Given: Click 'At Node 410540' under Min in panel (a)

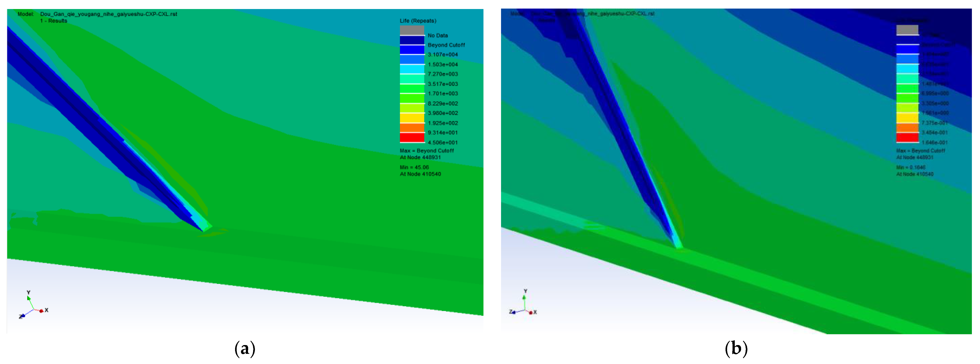Looking at the screenshot, I should [x=420, y=174].
